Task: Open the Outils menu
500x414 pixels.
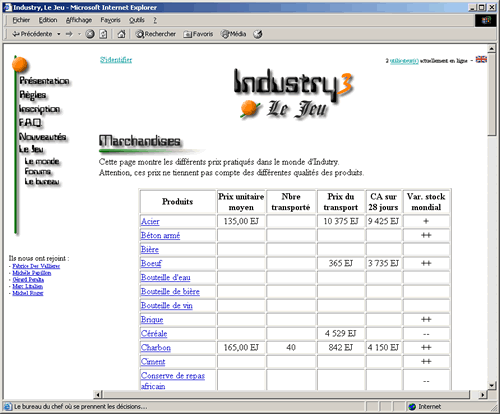Action: tap(137, 20)
